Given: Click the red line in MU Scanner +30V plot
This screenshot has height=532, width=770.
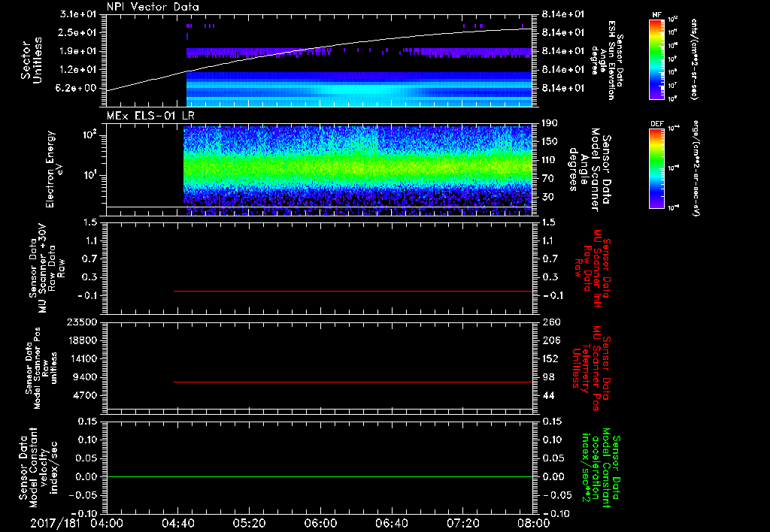Looking at the screenshot, I should click(x=353, y=291).
